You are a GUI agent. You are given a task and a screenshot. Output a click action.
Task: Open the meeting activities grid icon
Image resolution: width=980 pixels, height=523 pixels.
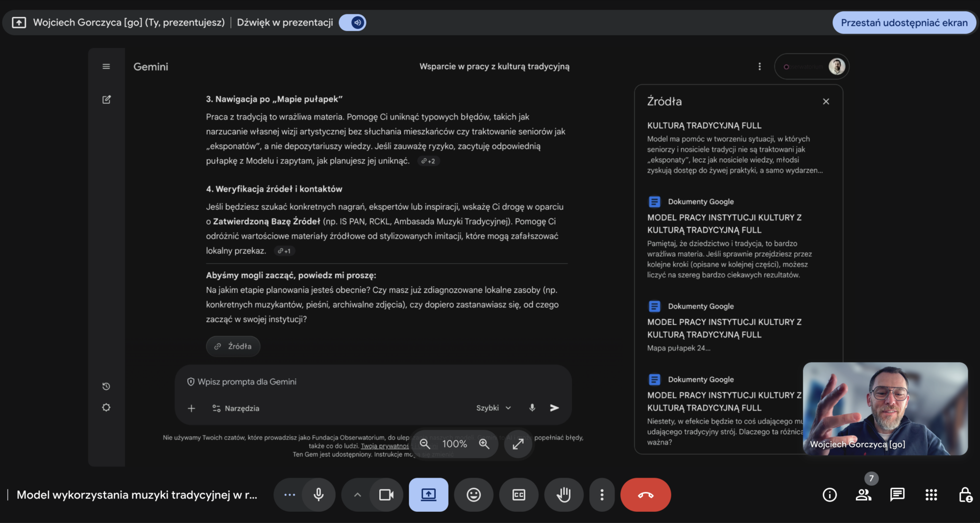[931, 494]
